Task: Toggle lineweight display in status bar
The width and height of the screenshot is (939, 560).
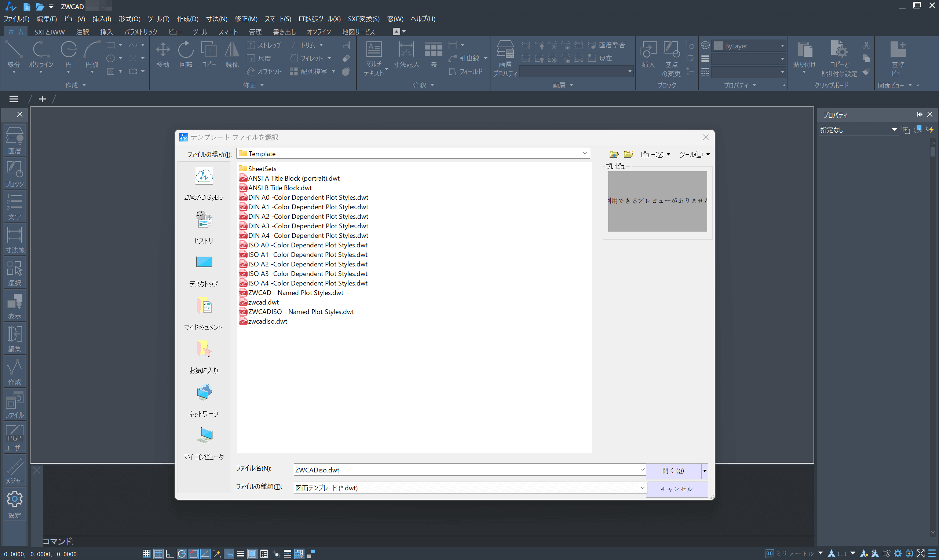Action: click(x=241, y=553)
